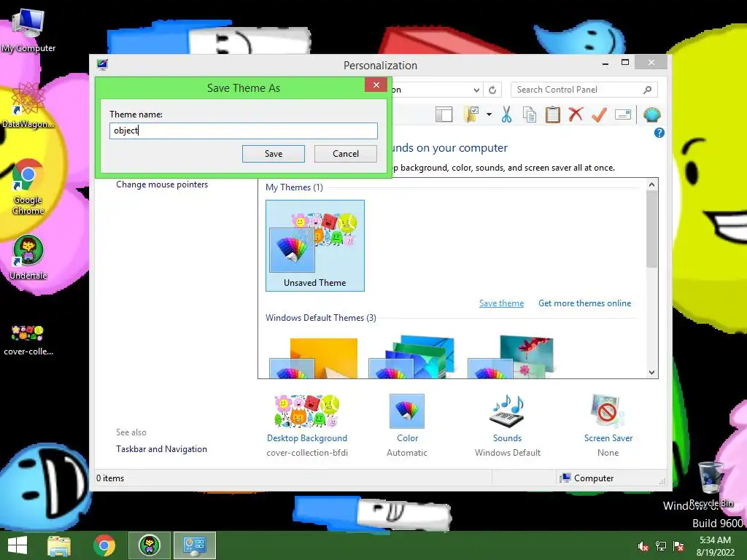Open the Undertale desktop shortcut

(28, 257)
